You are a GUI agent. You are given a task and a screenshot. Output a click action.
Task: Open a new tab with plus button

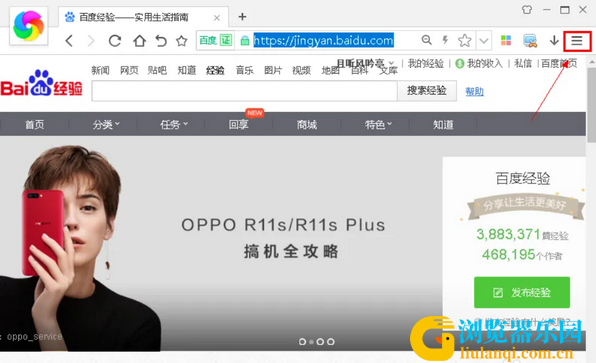(x=242, y=17)
